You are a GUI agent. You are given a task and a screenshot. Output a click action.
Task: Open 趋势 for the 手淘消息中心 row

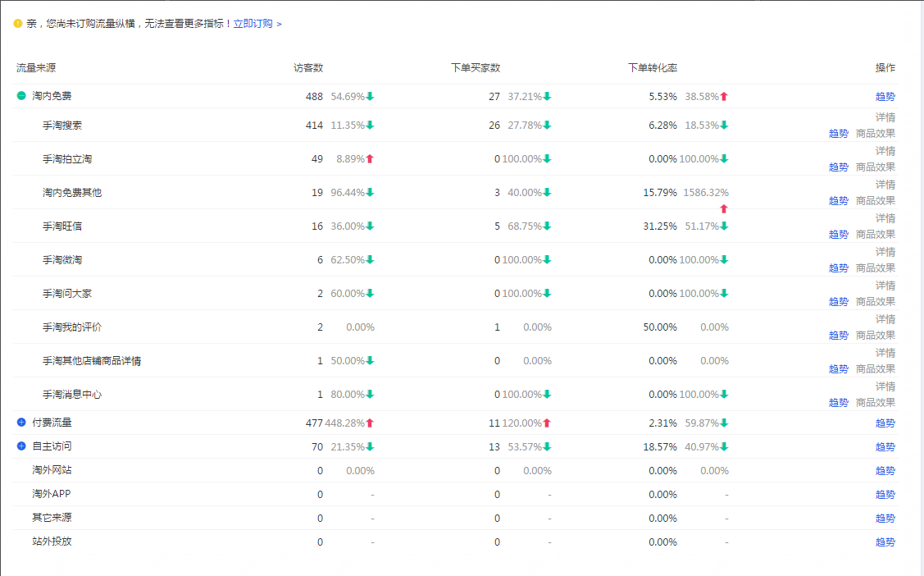(838, 402)
